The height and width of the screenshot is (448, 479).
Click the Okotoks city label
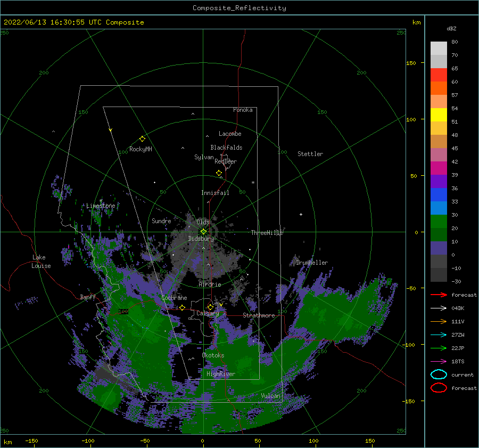[213, 355]
